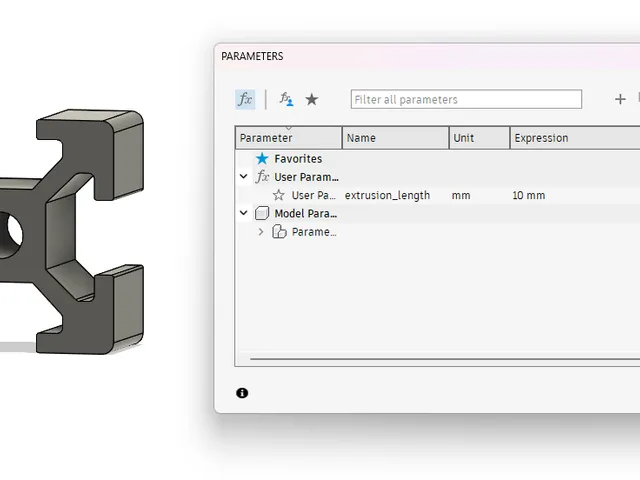Sort by Name column header
This screenshot has width=640, height=480.
point(395,138)
